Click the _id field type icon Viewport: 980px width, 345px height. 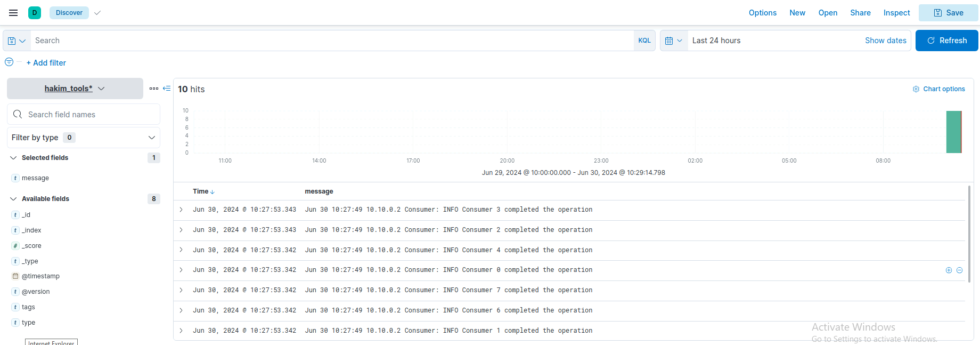pyautogui.click(x=15, y=215)
